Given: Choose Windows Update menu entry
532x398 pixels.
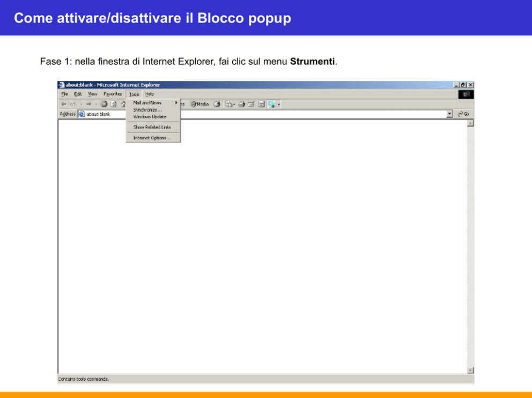Looking at the screenshot, I should tap(150, 117).
